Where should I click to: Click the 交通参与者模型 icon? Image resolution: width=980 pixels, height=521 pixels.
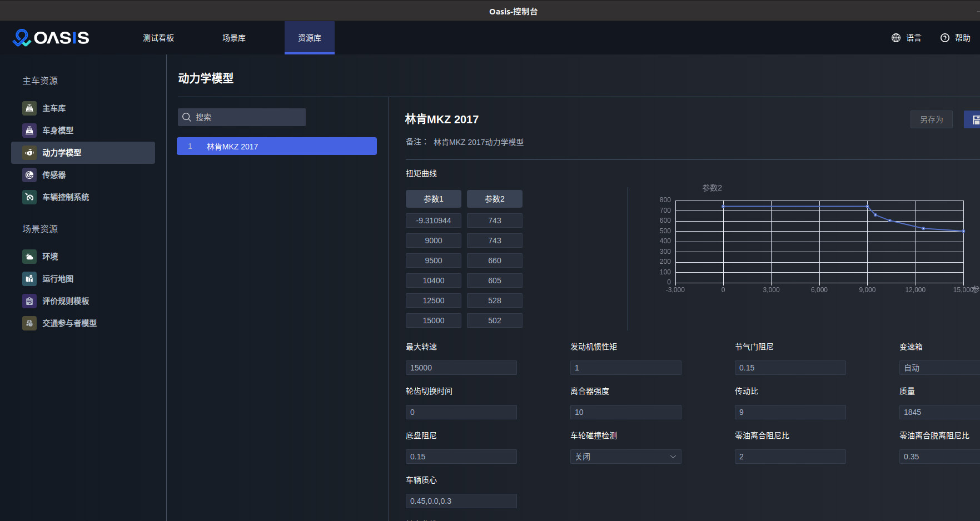pos(29,323)
